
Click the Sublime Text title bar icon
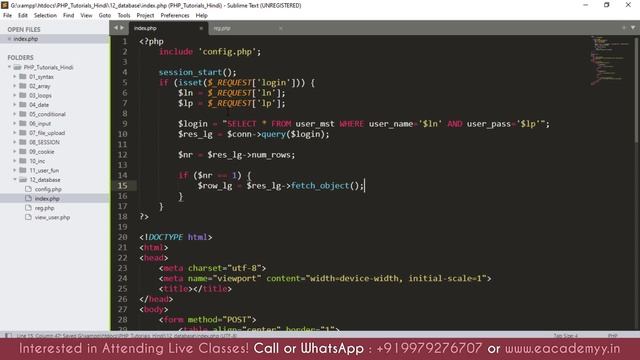pos(4,5)
